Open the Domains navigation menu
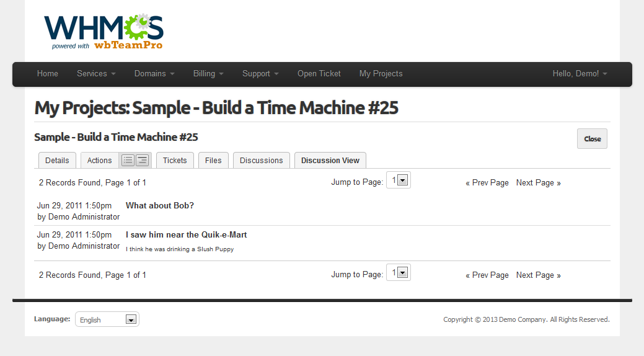Viewport: 644px width, 356px height. point(154,74)
